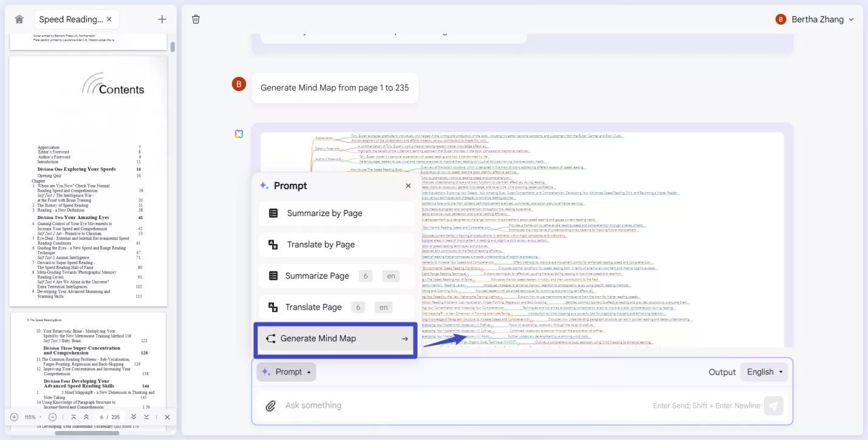Close the Prompt popup panel

point(408,186)
